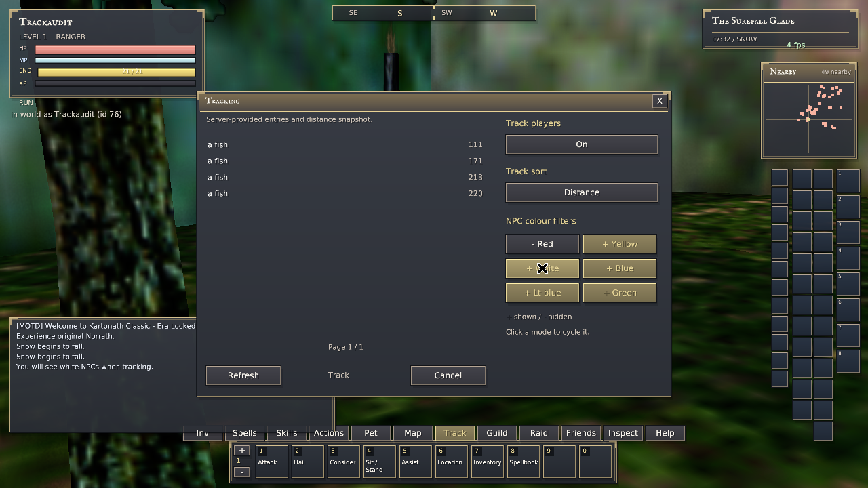Screen dimensions: 868x488
Task: Open the Raid tab
Action: (x=539, y=433)
